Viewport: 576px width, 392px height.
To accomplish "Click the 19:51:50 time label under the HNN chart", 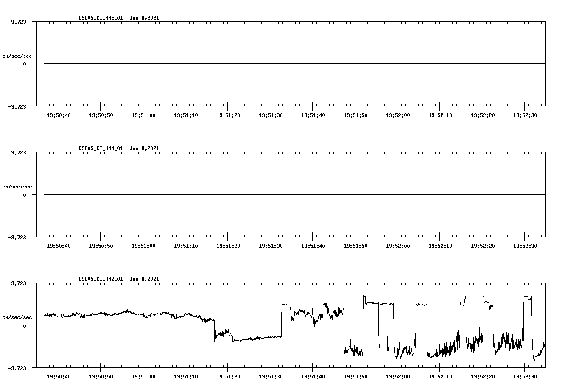I will click(x=355, y=246).
